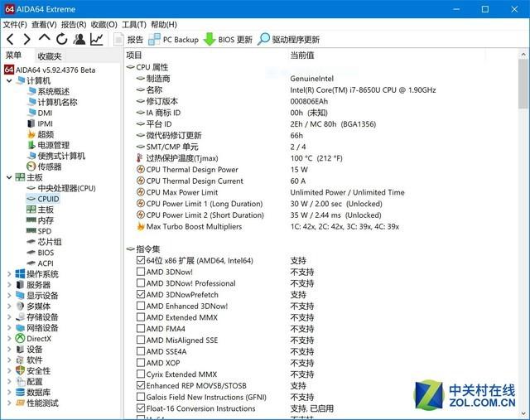Image resolution: width=530 pixels, height=420 pixels.
Task: Toggle the 64位 x86 扩展 checkbox
Action: click(x=140, y=260)
